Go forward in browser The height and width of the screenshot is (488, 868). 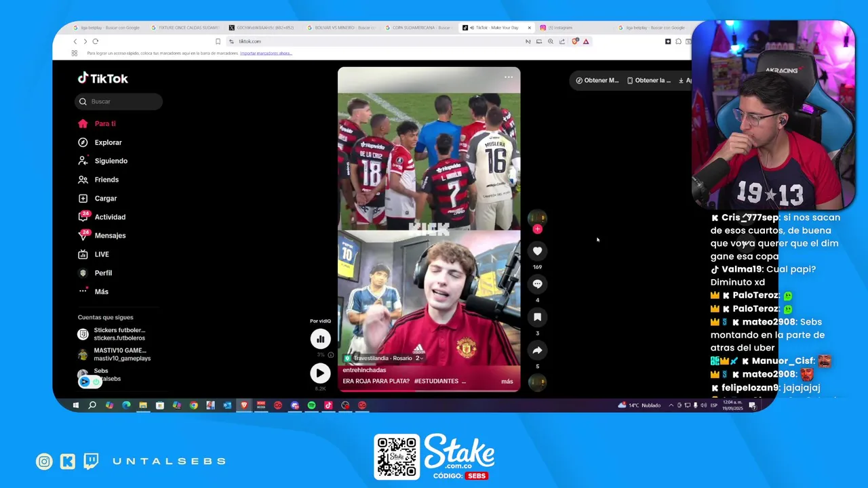[x=85, y=41]
